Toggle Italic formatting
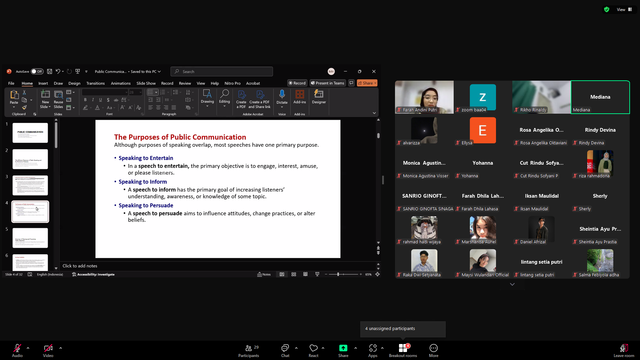The height and width of the screenshot is (360, 640). (x=93, y=100)
